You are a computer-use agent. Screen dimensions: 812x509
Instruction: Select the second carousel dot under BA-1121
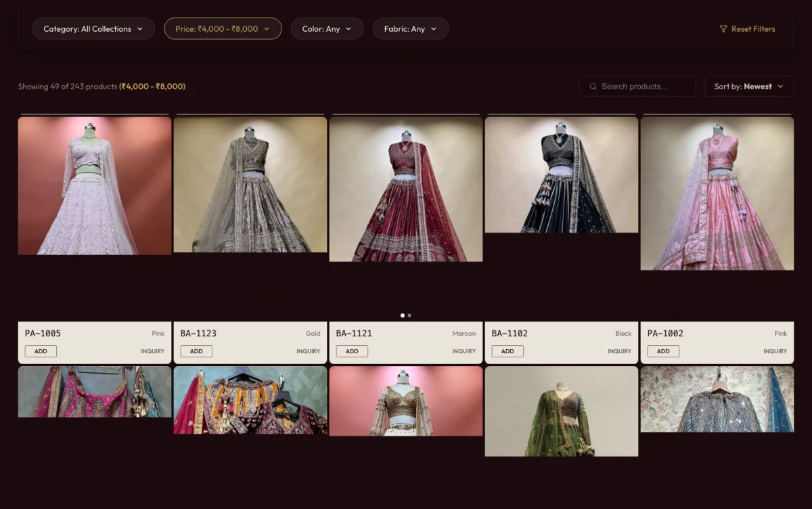point(409,315)
